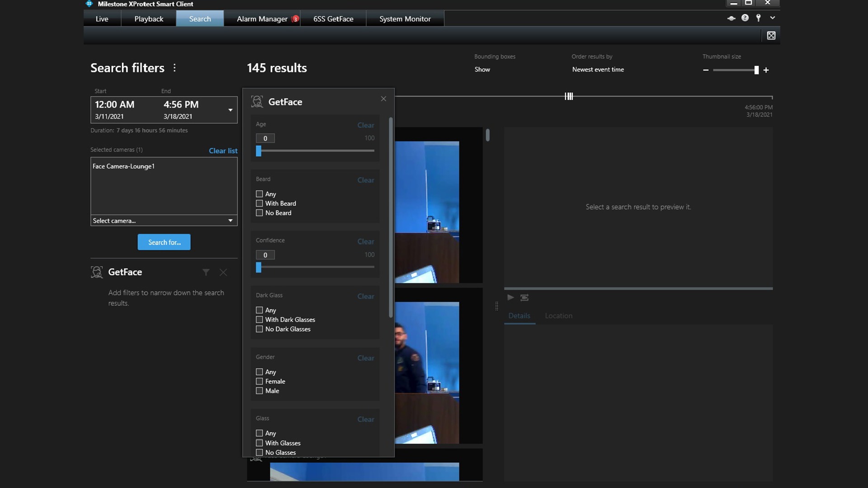Click Clear list link for cameras
The width and height of the screenshot is (868, 488).
point(223,150)
